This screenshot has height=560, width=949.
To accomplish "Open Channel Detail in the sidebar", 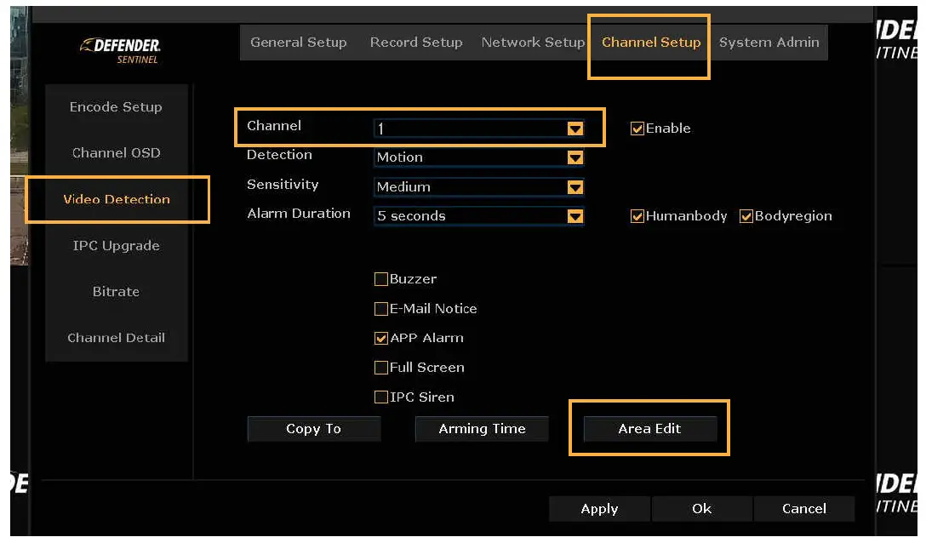I will [117, 338].
